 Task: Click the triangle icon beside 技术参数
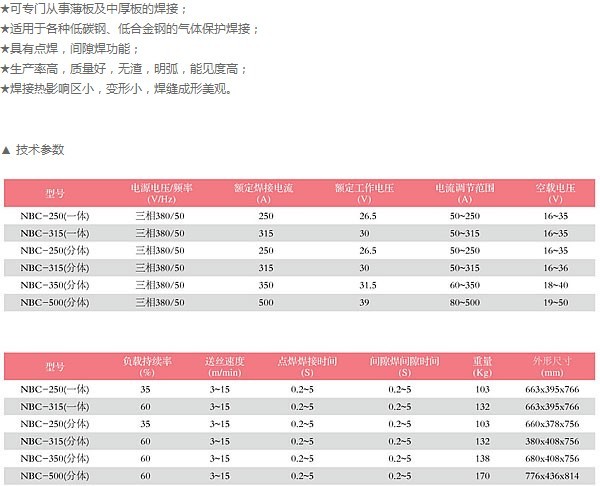(6, 150)
